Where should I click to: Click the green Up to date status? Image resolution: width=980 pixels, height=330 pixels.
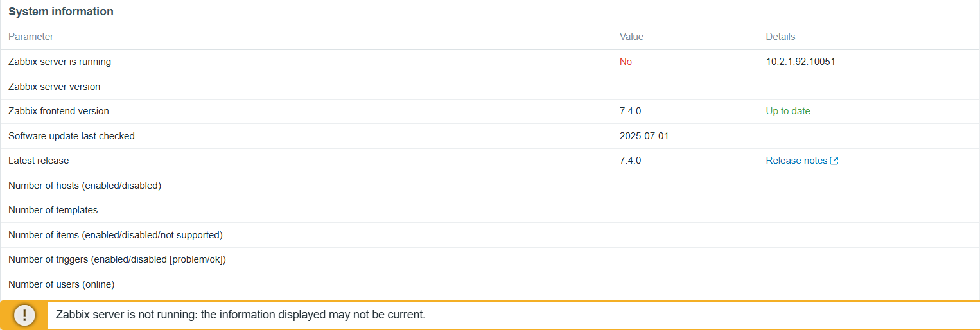point(788,111)
